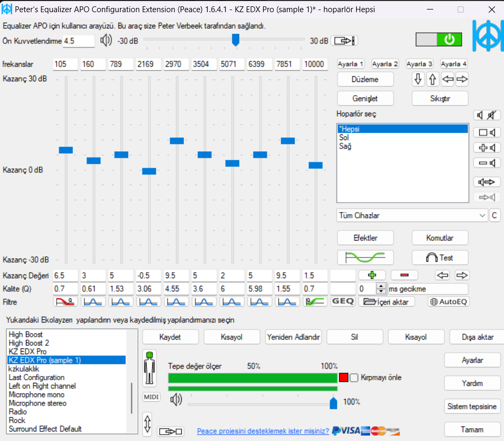
Task: Click the GEQ graphic equalizer button
Action: coord(343,301)
